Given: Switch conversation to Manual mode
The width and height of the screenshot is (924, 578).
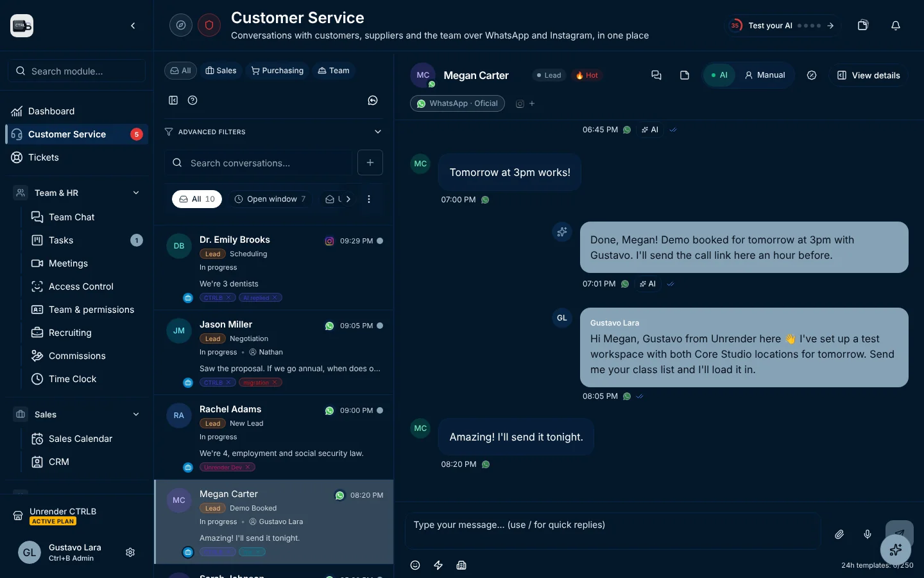Looking at the screenshot, I should pos(765,75).
